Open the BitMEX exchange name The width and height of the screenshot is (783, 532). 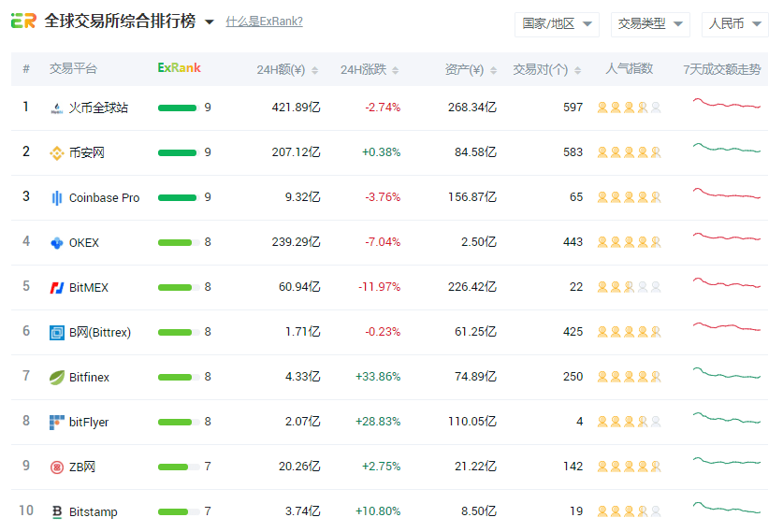(x=89, y=288)
